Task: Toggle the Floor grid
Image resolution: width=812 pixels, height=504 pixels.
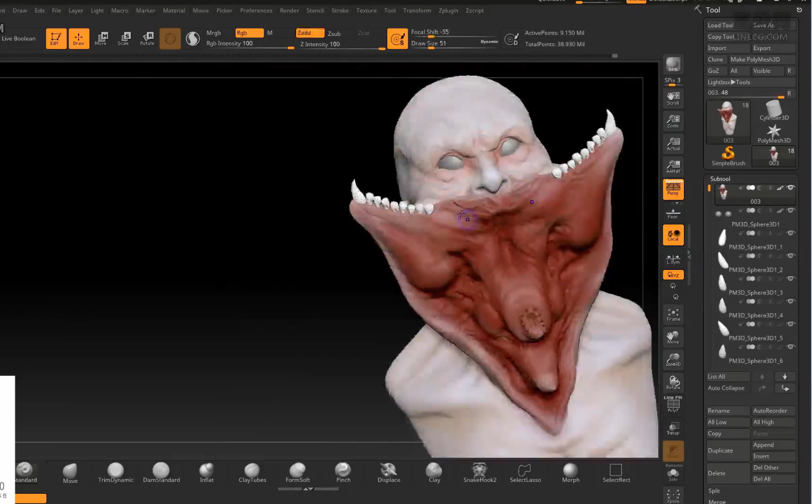Action: coord(673,213)
